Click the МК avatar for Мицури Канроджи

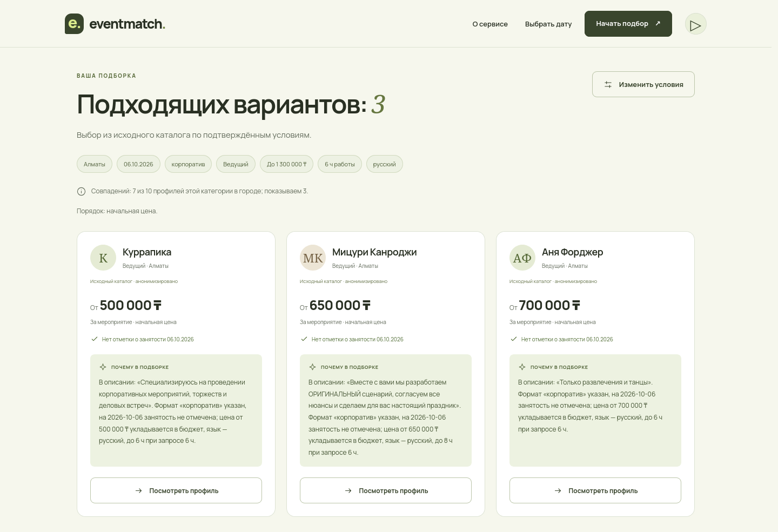click(x=313, y=258)
